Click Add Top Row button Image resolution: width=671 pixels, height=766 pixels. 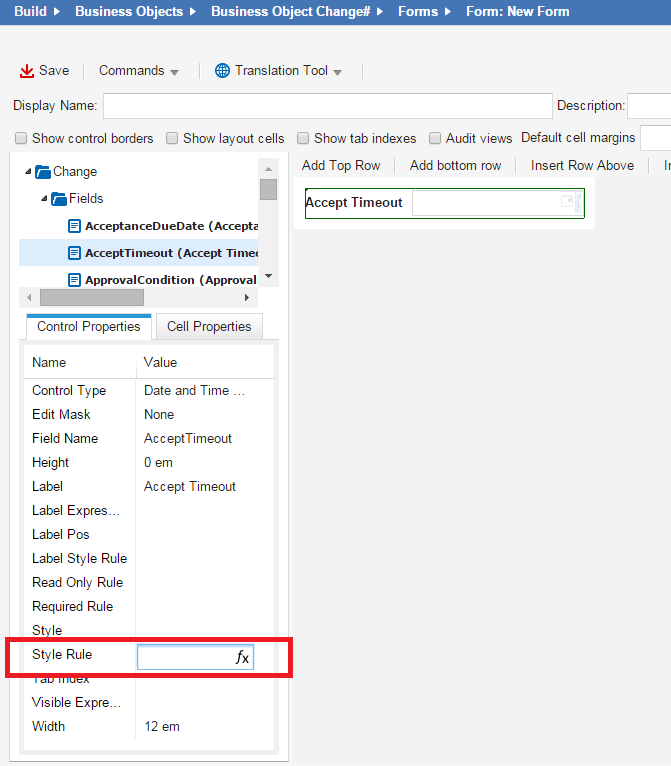341,165
